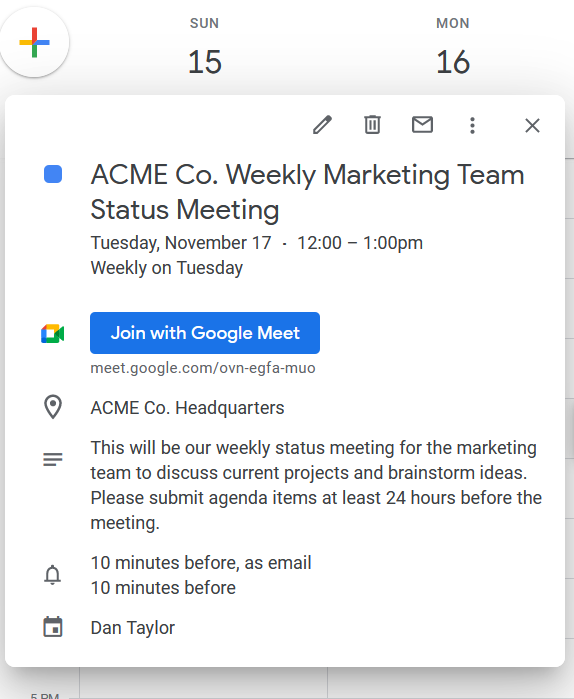Image resolution: width=574 pixels, height=699 pixels.
Task: Click the calendar owner icon
Action: point(53,627)
